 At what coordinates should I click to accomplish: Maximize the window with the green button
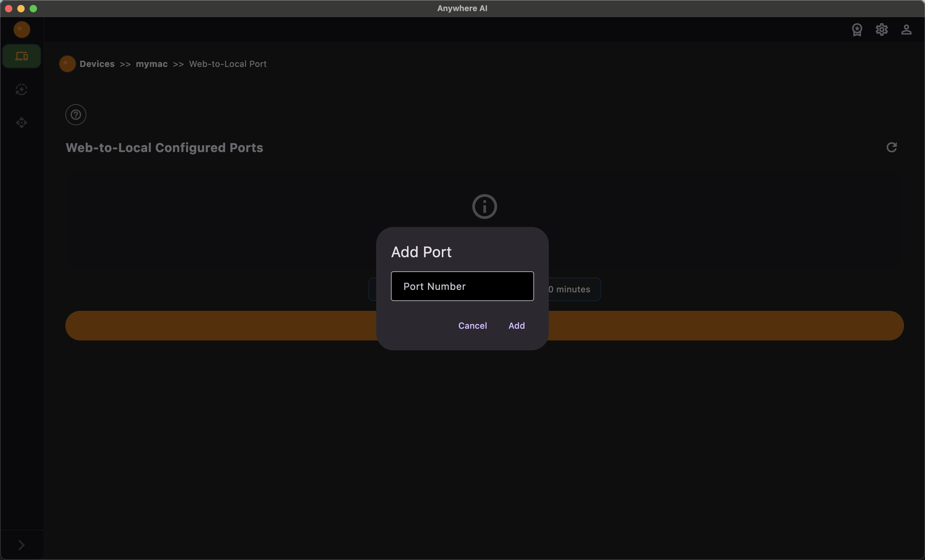33,8
